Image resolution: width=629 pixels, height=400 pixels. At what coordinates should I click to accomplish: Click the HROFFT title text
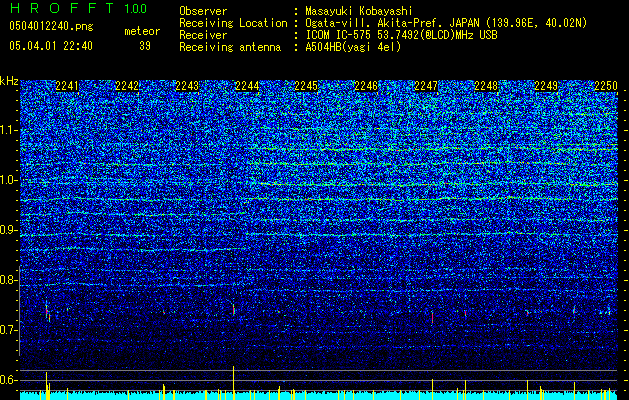[x=61, y=8]
